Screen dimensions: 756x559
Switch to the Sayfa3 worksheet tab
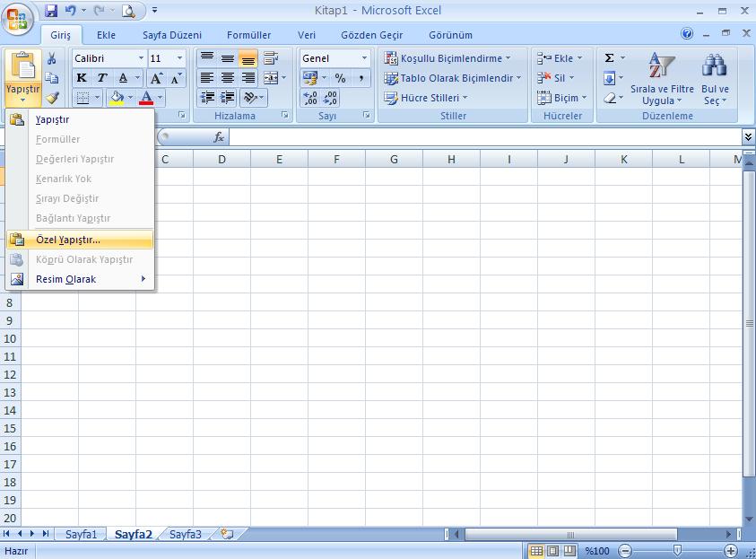(186, 534)
